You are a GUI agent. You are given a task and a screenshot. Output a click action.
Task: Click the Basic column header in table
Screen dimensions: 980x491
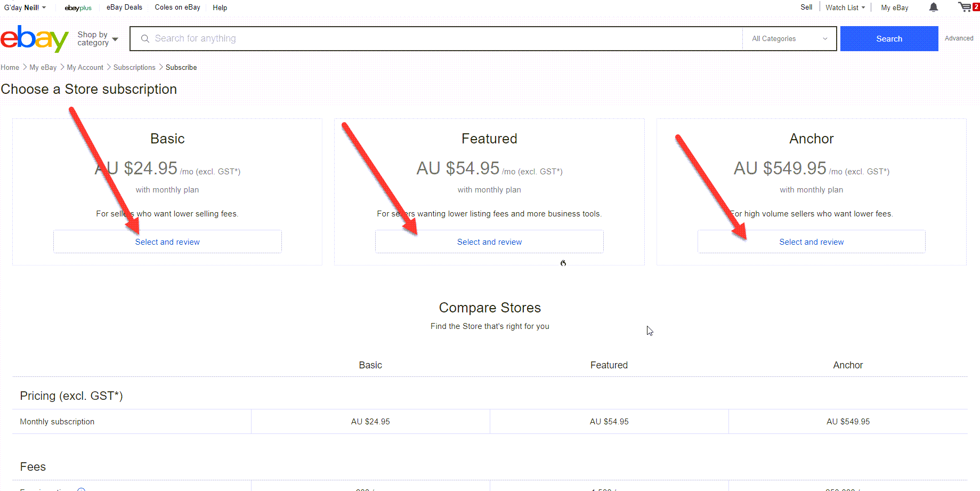click(370, 365)
